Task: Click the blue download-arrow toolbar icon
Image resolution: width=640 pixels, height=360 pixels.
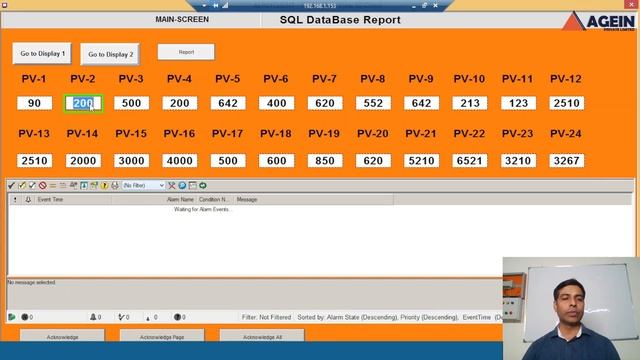Action: [x=84, y=186]
